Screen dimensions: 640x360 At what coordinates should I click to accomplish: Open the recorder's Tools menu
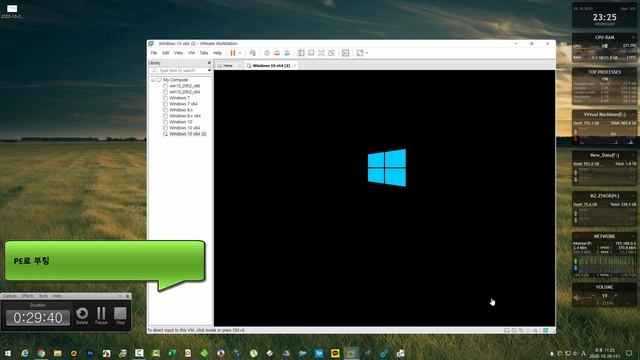43,296
